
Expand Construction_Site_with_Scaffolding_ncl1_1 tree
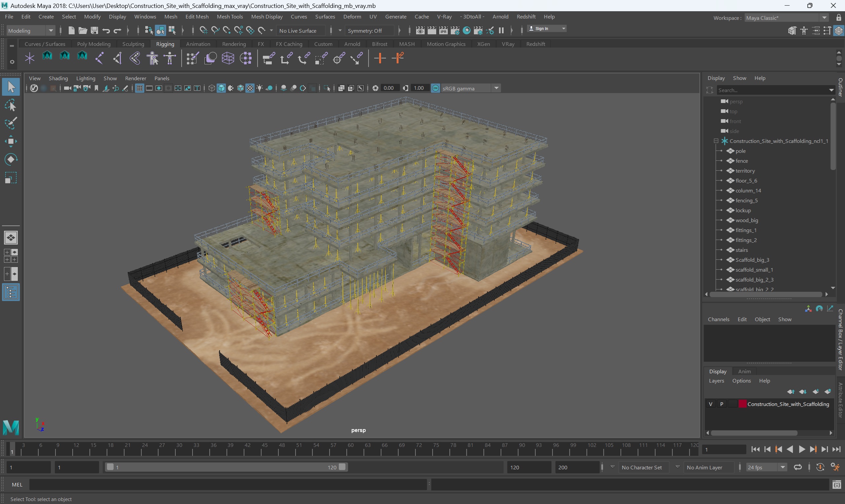pyautogui.click(x=715, y=140)
